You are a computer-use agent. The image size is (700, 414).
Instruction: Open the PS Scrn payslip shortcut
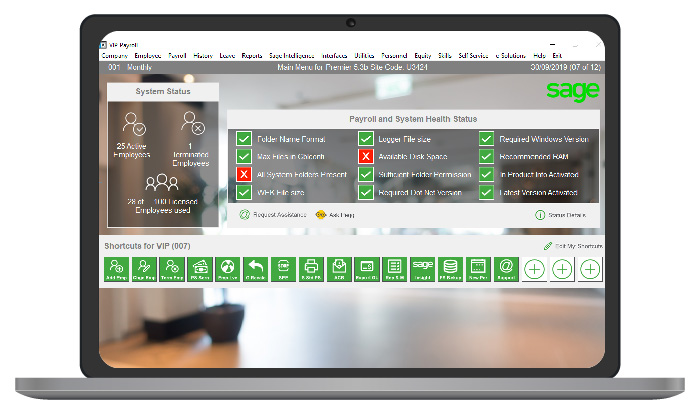pos(200,269)
